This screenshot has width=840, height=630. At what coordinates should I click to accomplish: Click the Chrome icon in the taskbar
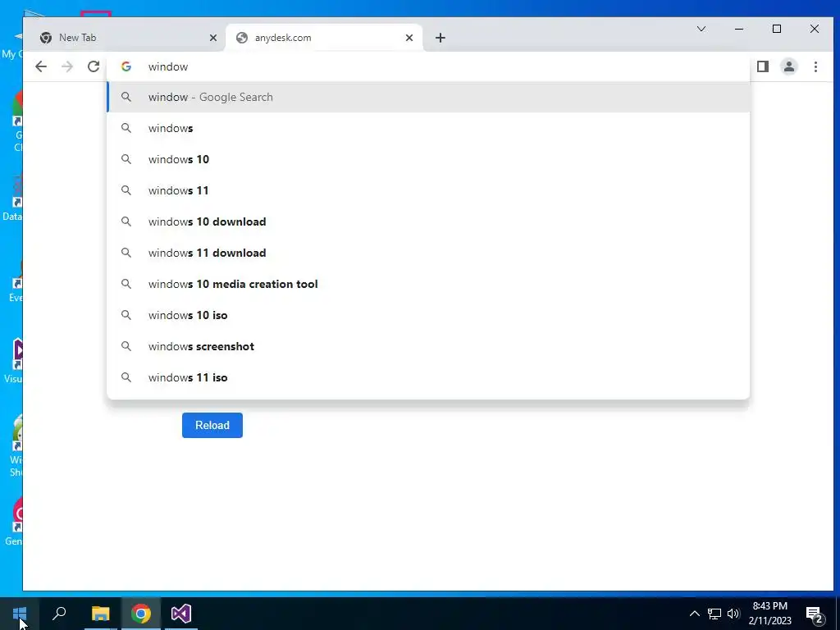coord(141,614)
